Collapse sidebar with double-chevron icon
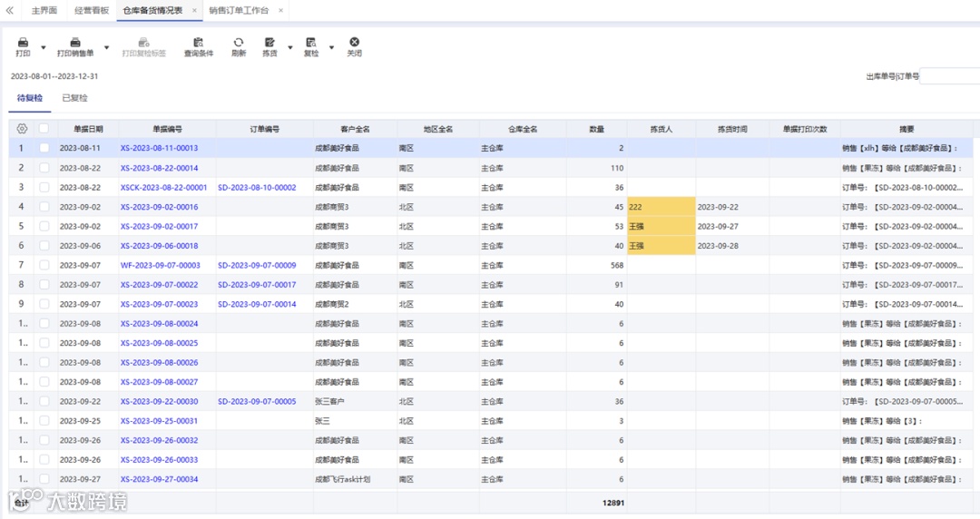 (x=9, y=11)
